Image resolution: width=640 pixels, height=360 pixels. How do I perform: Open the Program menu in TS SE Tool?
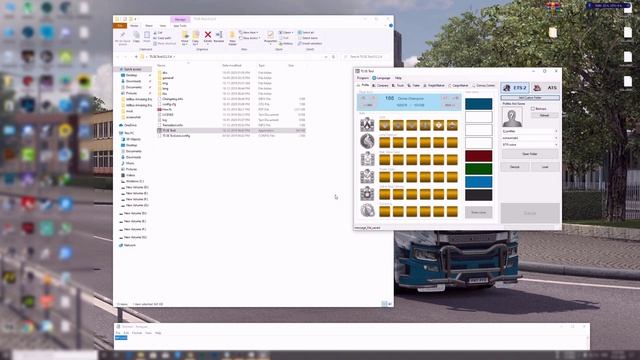[362, 78]
